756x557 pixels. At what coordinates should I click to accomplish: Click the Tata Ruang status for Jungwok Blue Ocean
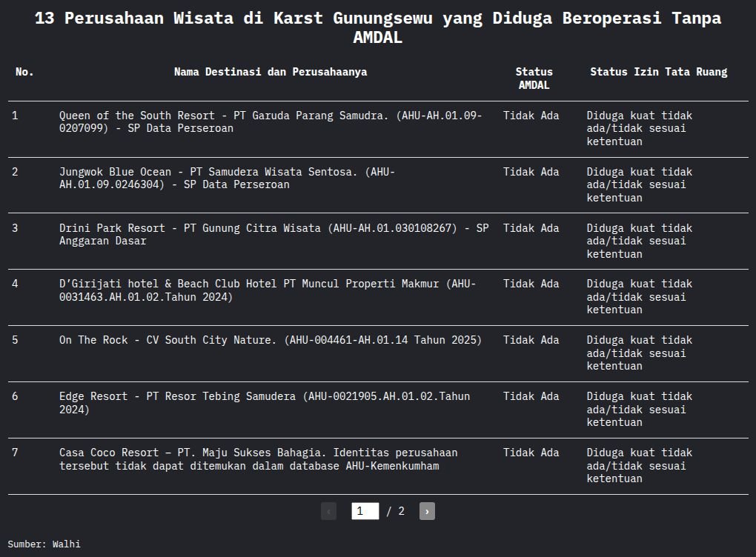click(x=640, y=185)
